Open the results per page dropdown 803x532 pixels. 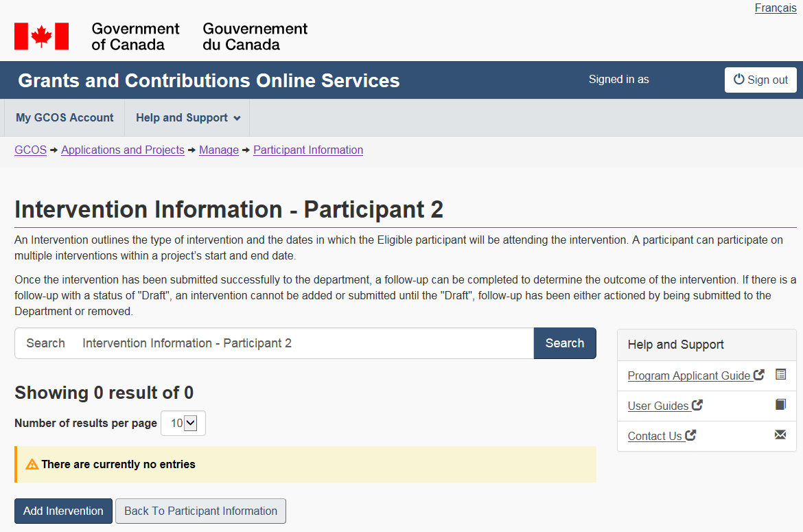click(183, 424)
